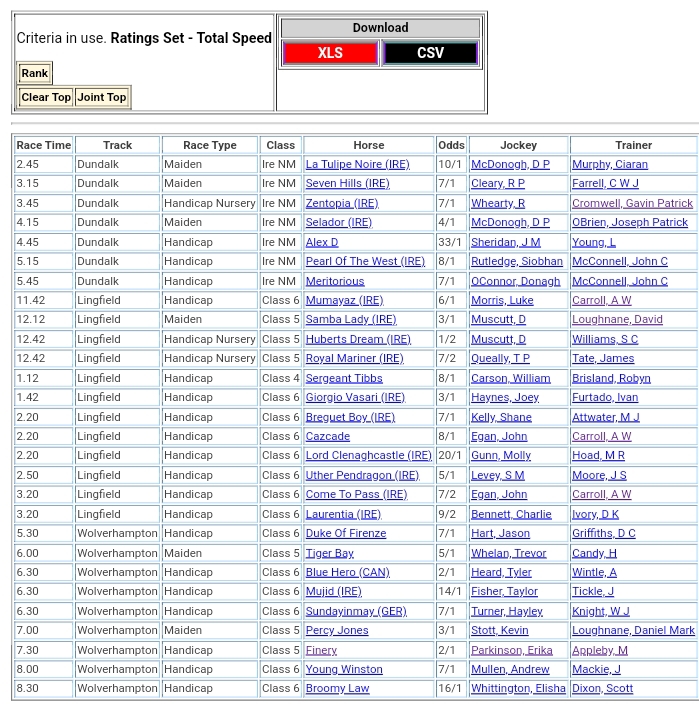Open trainer OBrien, Joseph Patrick page

629,223
